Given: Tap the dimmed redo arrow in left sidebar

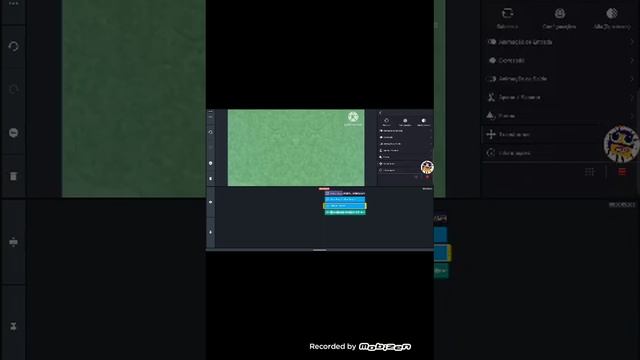Looking at the screenshot, I should 211,147.
